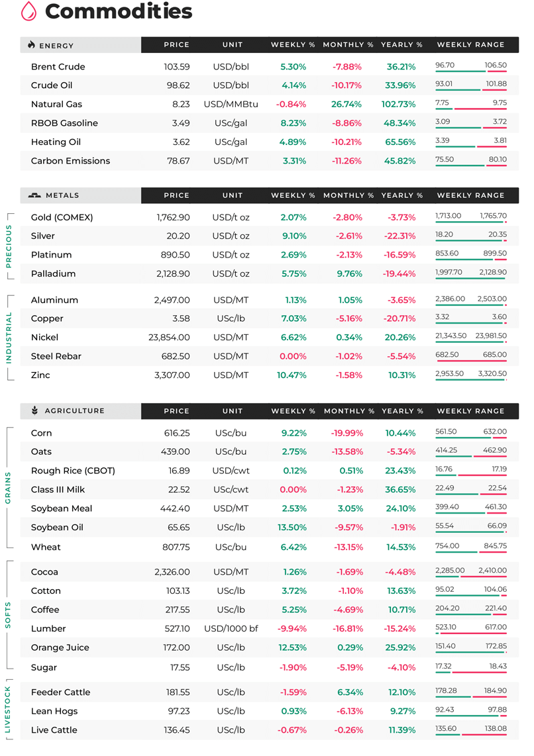Click the INDUSTRIAL vertical group label

coord(8,338)
